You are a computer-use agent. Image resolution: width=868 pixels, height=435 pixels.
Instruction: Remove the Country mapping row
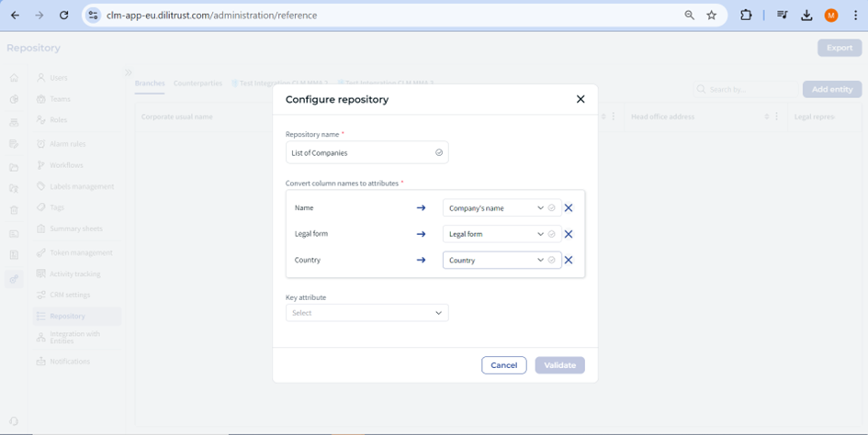pyautogui.click(x=569, y=261)
